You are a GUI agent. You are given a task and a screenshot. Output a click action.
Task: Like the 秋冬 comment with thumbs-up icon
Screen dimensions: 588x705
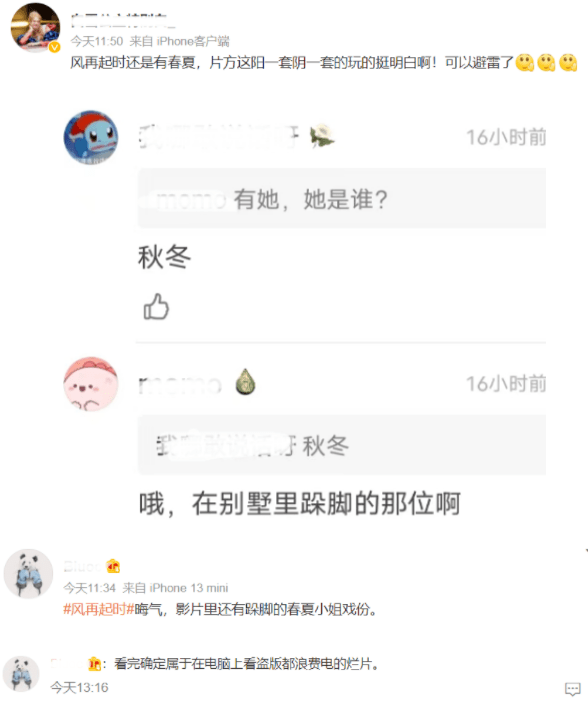[156, 307]
